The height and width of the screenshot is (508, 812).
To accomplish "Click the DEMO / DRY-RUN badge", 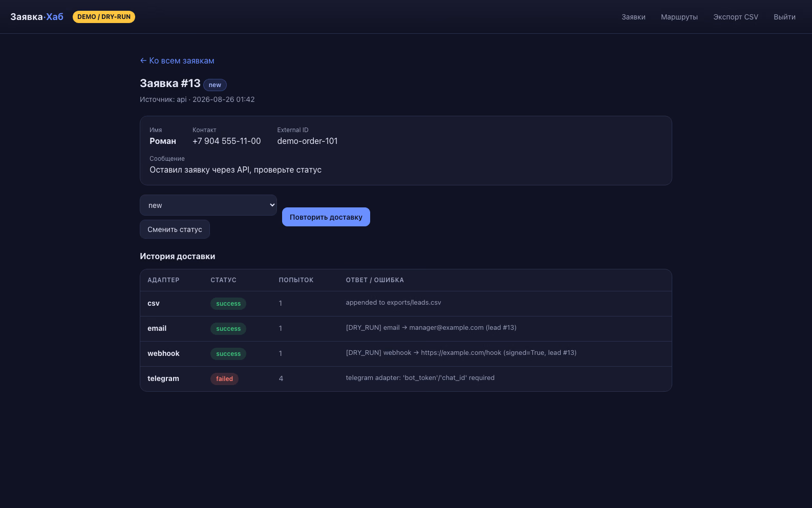I will 104,17.
